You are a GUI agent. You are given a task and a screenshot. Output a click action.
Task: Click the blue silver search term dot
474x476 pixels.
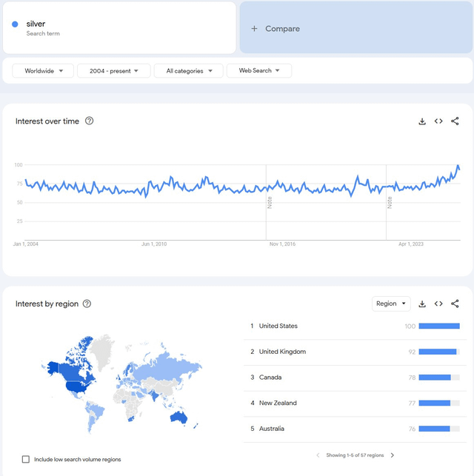pos(15,24)
